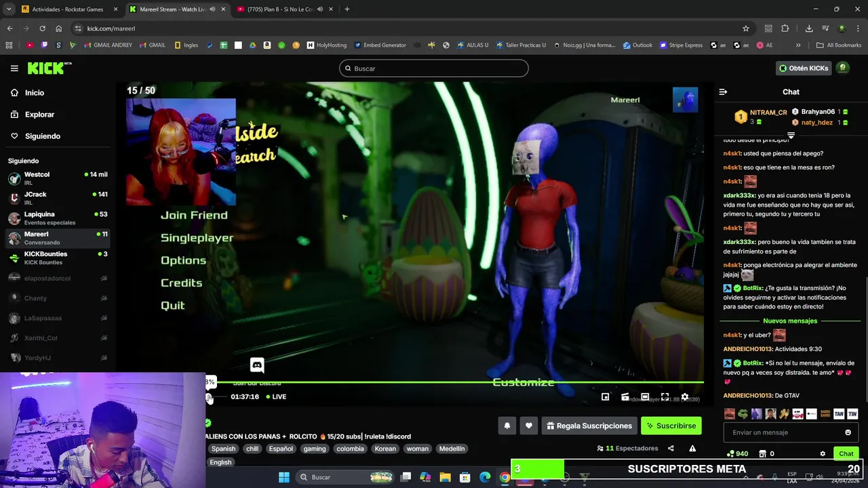The height and width of the screenshot is (488, 868).
Task: Open the Chrome extensions puzzle icon
Action: 785,28
